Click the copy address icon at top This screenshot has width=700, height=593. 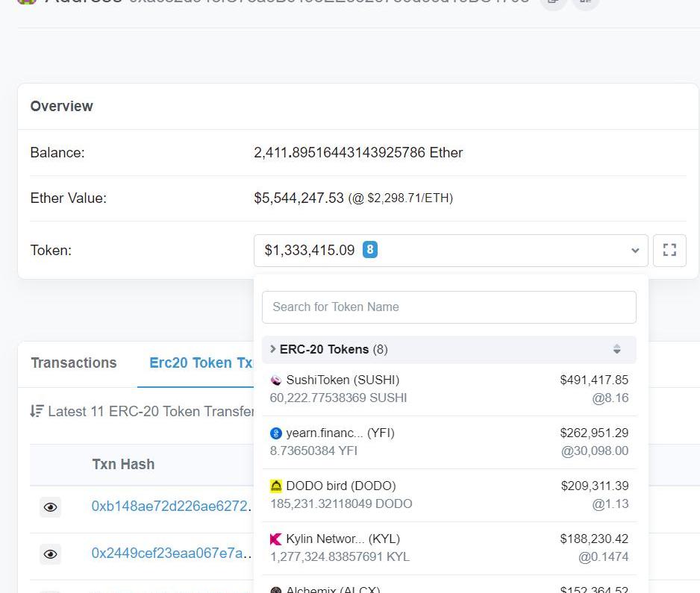pyautogui.click(x=553, y=1)
